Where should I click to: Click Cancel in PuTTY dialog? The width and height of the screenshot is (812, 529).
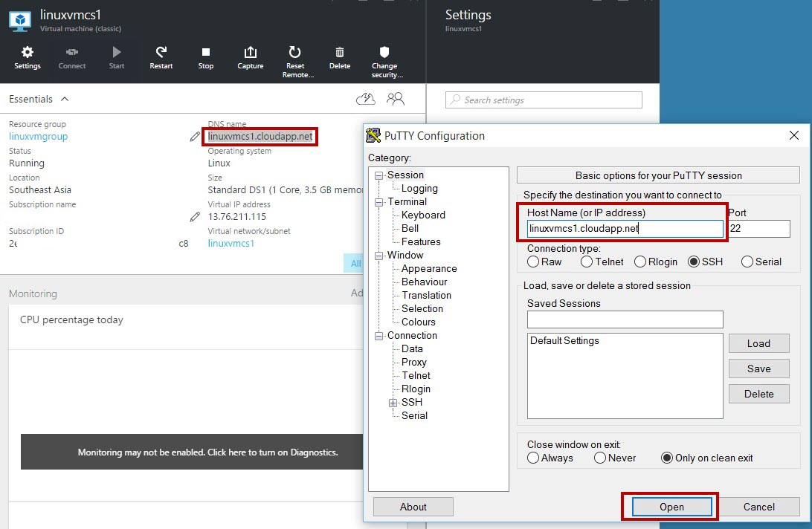click(759, 507)
